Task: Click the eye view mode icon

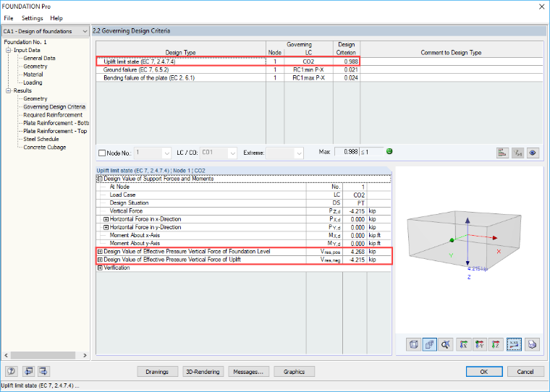Action: coord(533,153)
